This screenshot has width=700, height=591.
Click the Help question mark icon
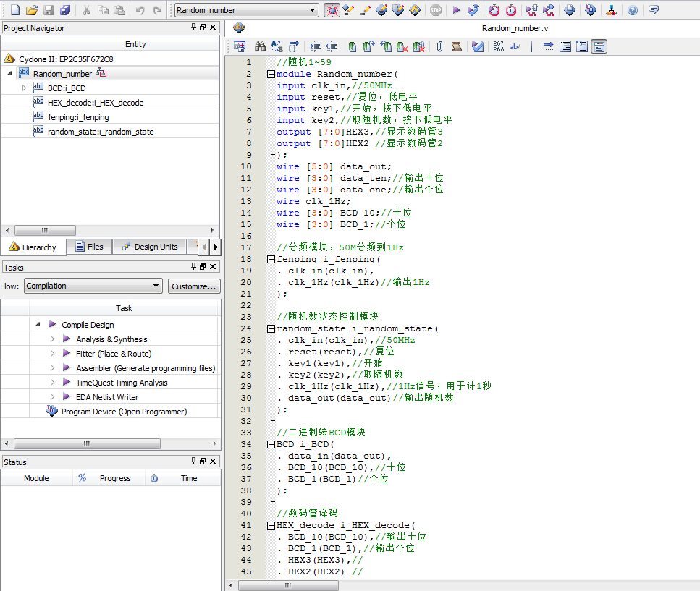click(633, 10)
